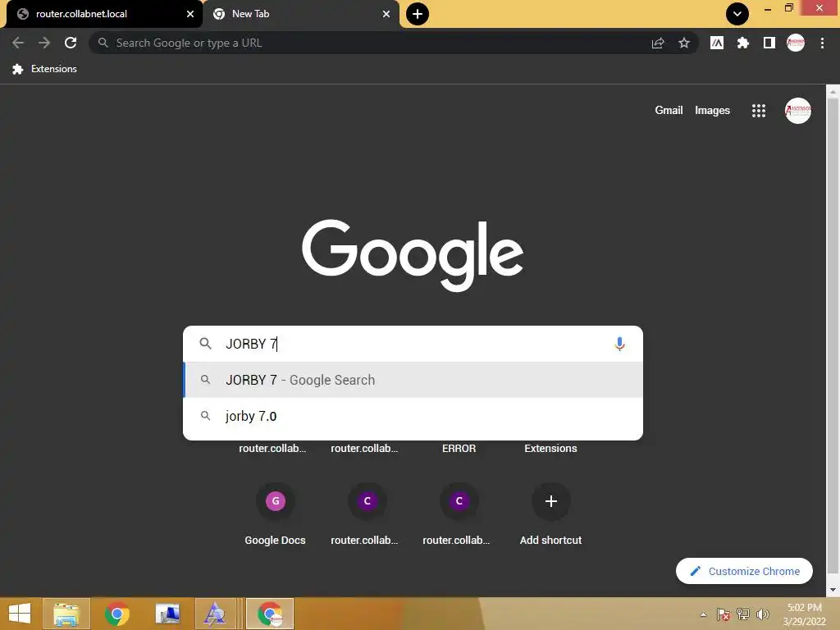Show hidden tray icons arrow

click(x=703, y=614)
